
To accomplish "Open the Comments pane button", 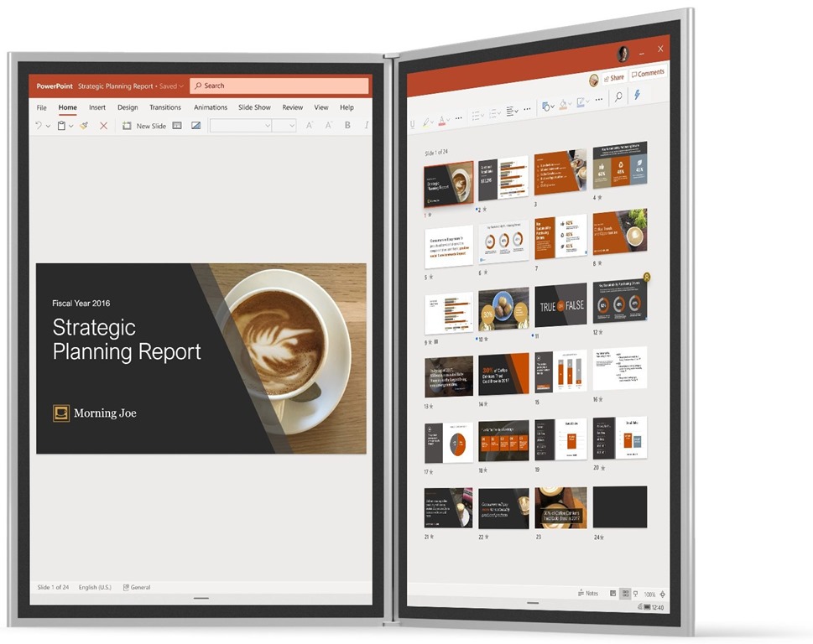I will pos(648,74).
